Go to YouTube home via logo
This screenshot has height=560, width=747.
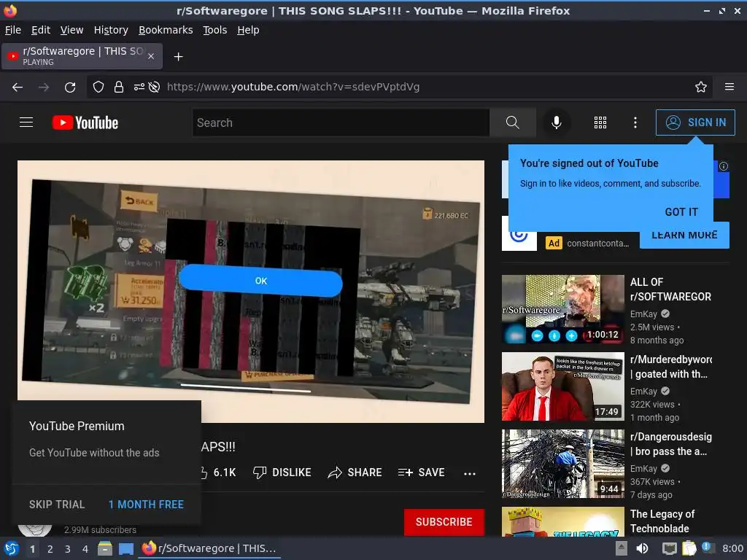85,122
